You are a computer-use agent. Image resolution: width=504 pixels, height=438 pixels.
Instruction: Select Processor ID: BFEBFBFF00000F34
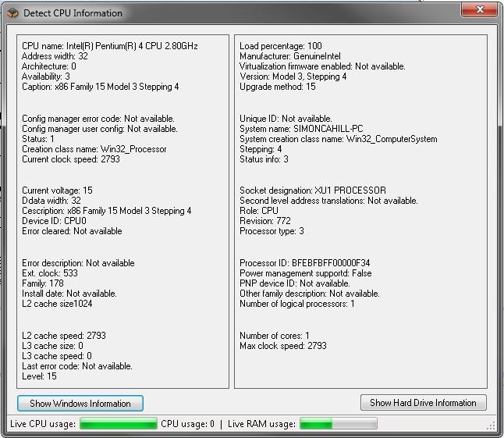coord(305,263)
